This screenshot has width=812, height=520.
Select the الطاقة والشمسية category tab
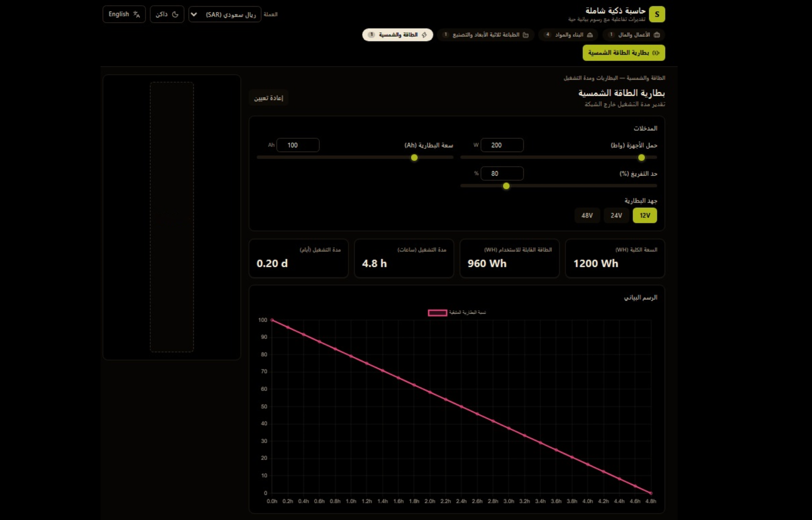[398, 35]
